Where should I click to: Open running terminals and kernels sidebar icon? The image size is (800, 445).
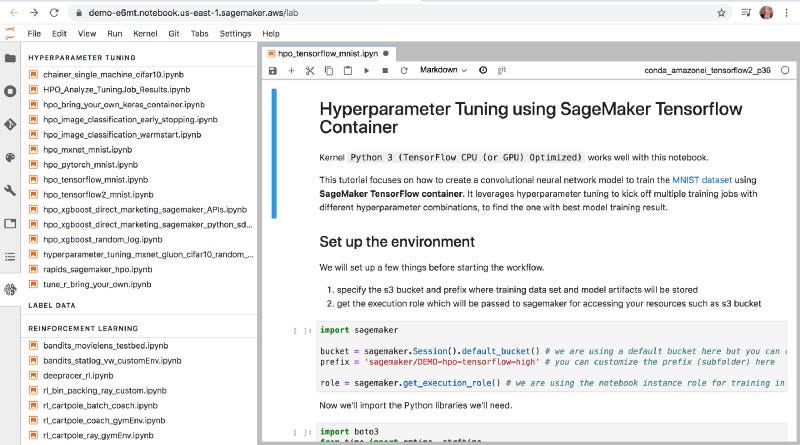pyautogui.click(x=10, y=91)
